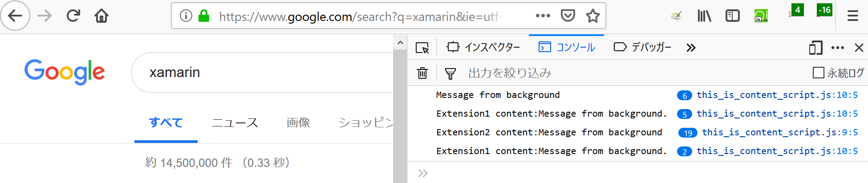Toggle the sidebar view icon
The height and width of the screenshot is (183, 868).
(x=732, y=16)
